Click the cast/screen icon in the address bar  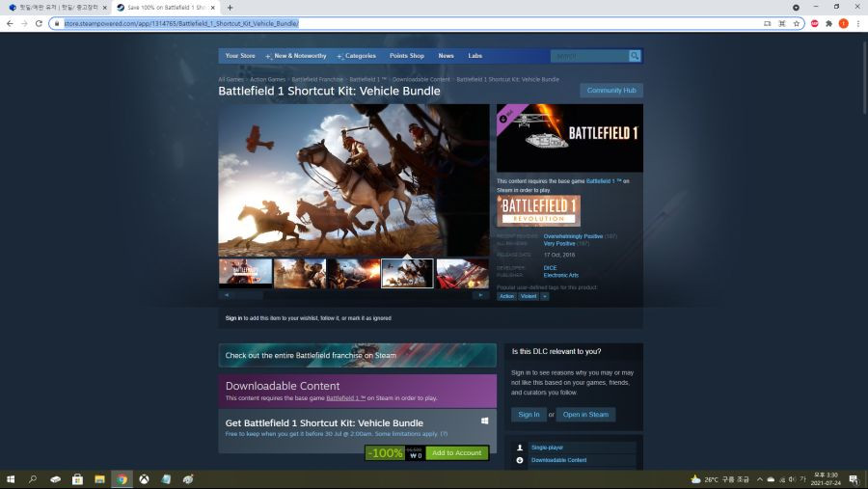coord(768,23)
